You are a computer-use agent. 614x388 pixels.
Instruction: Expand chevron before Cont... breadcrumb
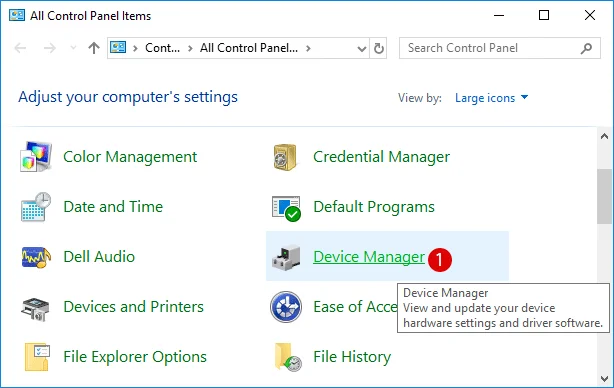135,48
